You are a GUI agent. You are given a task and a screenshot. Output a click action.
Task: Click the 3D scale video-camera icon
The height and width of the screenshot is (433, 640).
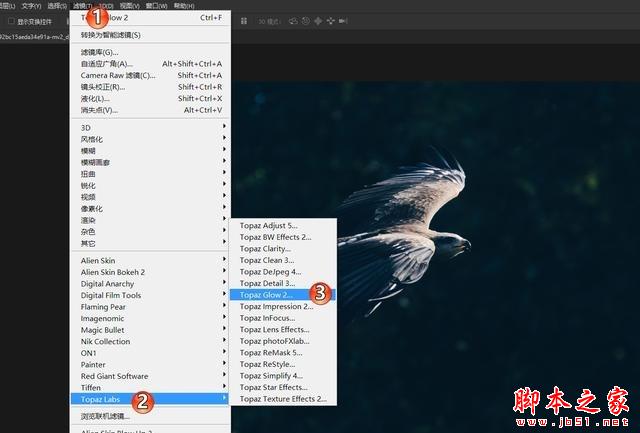tap(343, 21)
